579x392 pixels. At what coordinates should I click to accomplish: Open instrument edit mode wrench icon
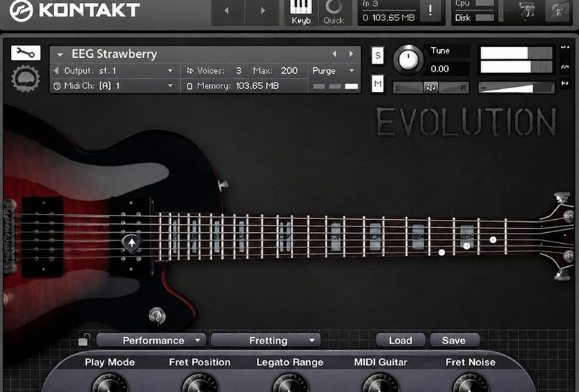25,53
